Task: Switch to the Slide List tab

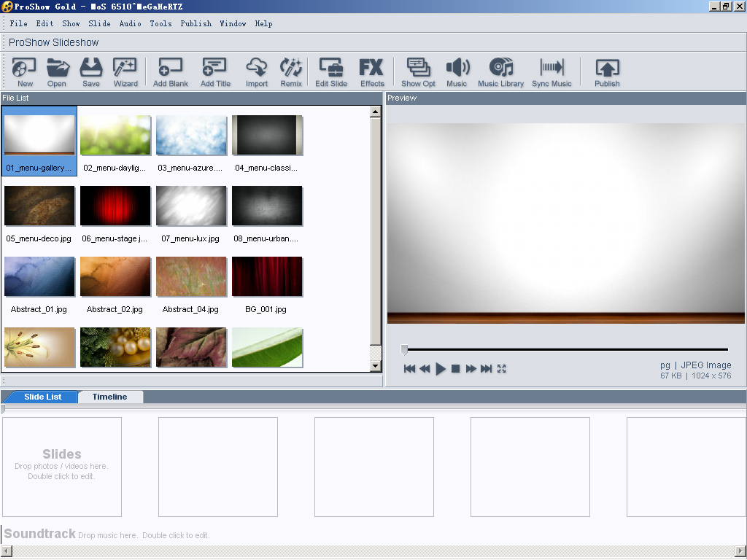Action: pyautogui.click(x=42, y=397)
